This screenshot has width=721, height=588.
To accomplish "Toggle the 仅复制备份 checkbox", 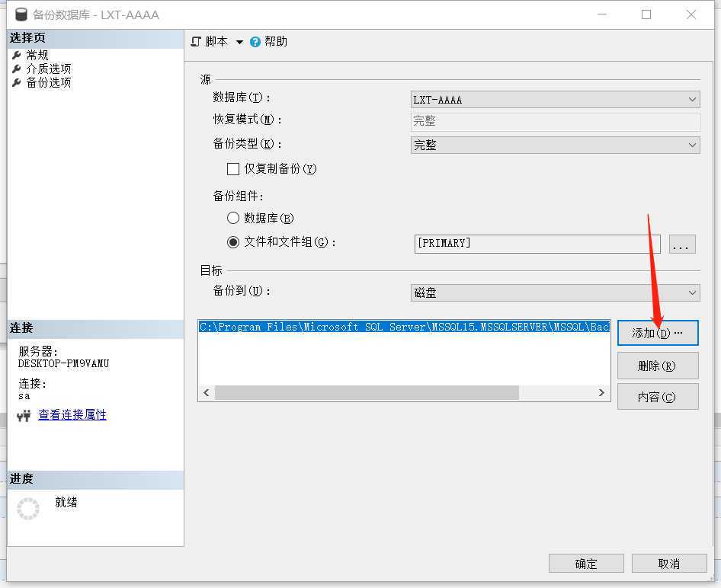I will 233,169.
